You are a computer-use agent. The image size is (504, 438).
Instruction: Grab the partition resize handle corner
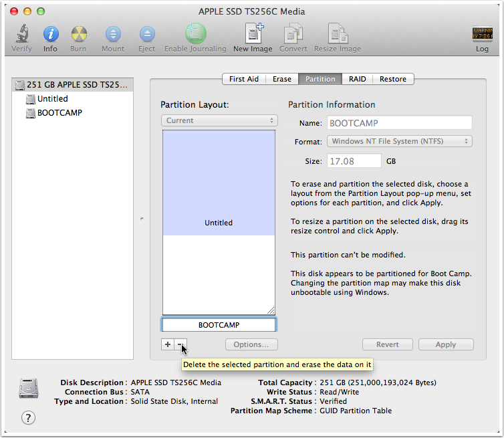[x=271, y=310]
